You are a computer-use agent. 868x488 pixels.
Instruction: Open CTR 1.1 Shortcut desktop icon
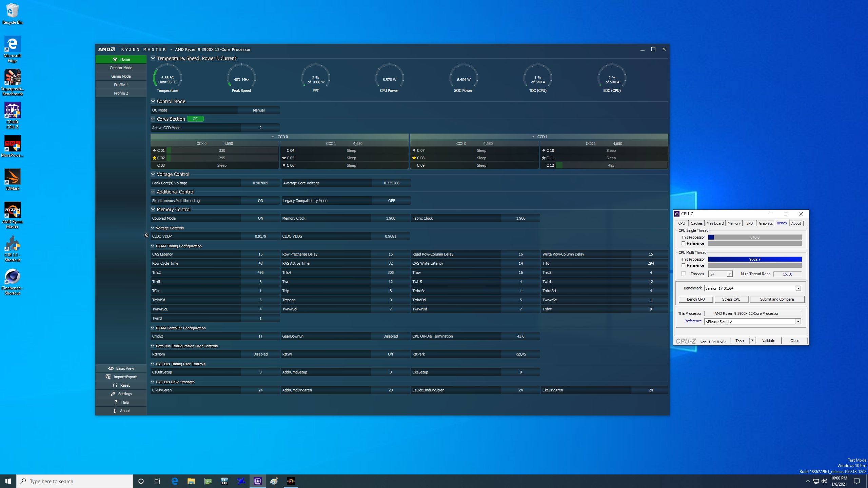(x=12, y=248)
